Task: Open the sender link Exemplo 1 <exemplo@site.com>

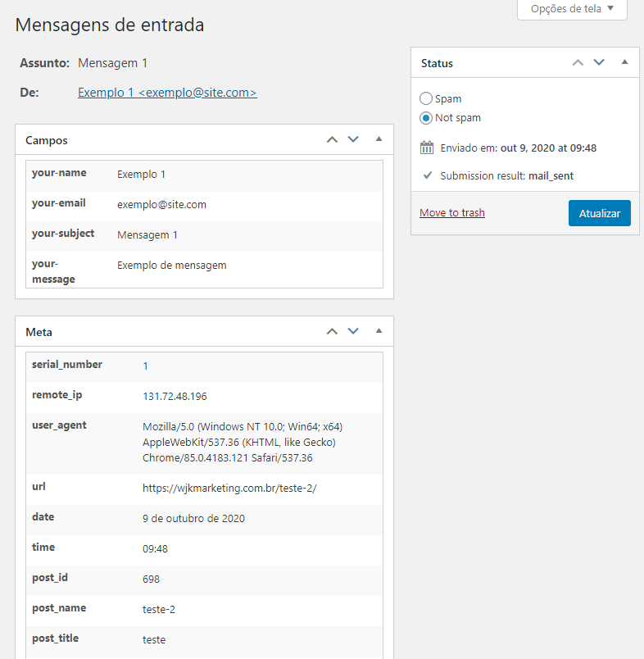Action: click(x=167, y=93)
